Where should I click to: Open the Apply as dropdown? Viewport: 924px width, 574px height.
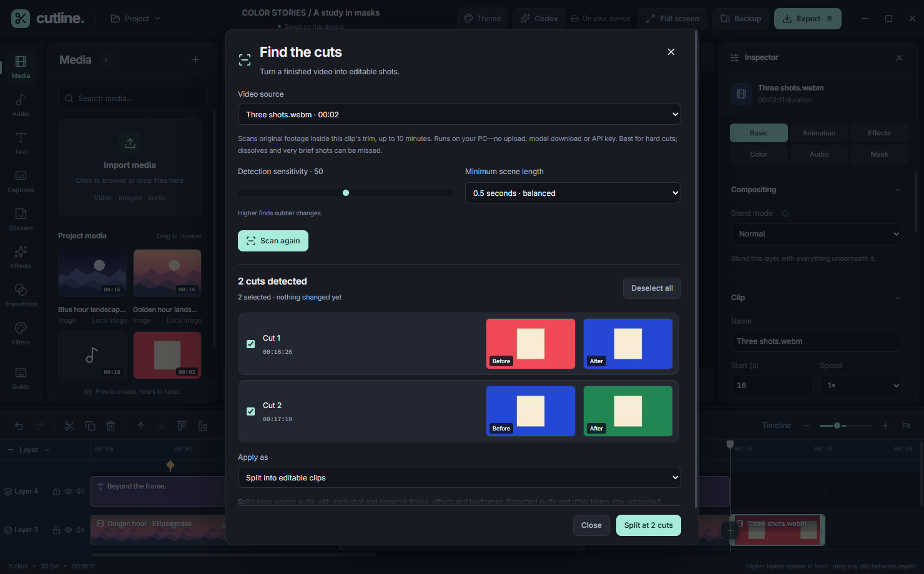460,478
